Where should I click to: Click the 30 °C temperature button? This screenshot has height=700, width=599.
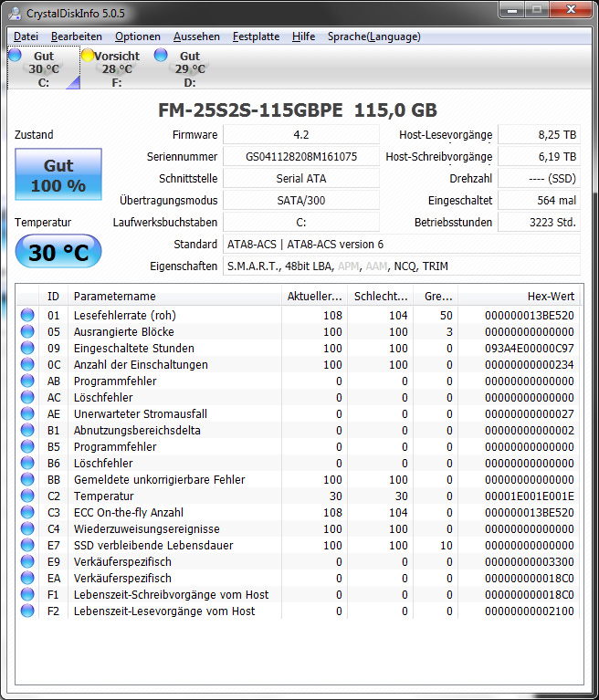tap(58, 252)
